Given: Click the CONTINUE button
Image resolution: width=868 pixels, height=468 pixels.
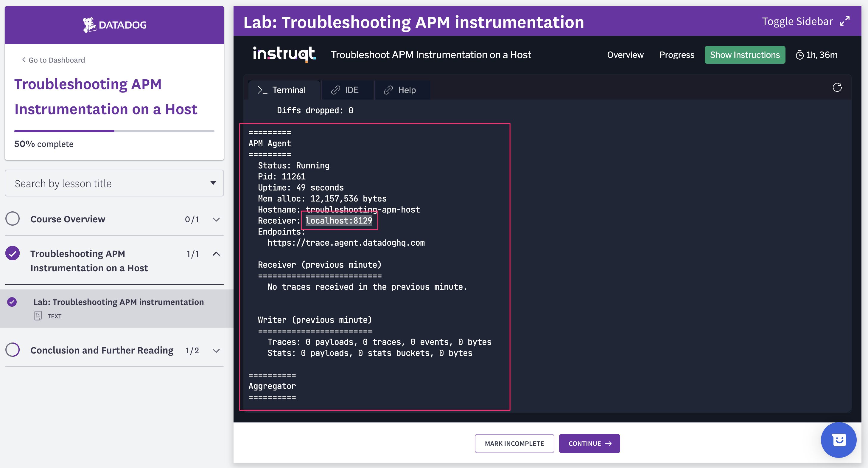Looking at the screenshot, I should tap(589, 443).
